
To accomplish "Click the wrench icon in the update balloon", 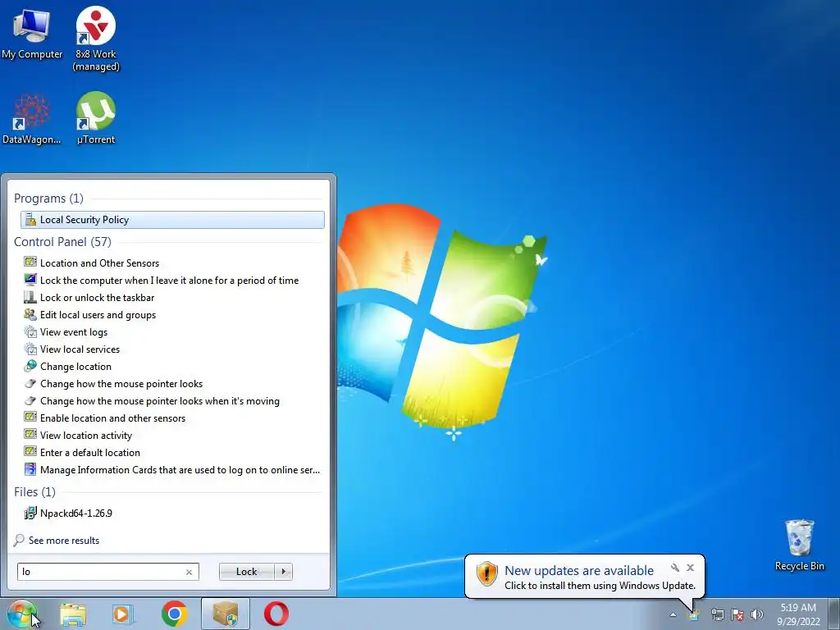I will coord(675,568).
